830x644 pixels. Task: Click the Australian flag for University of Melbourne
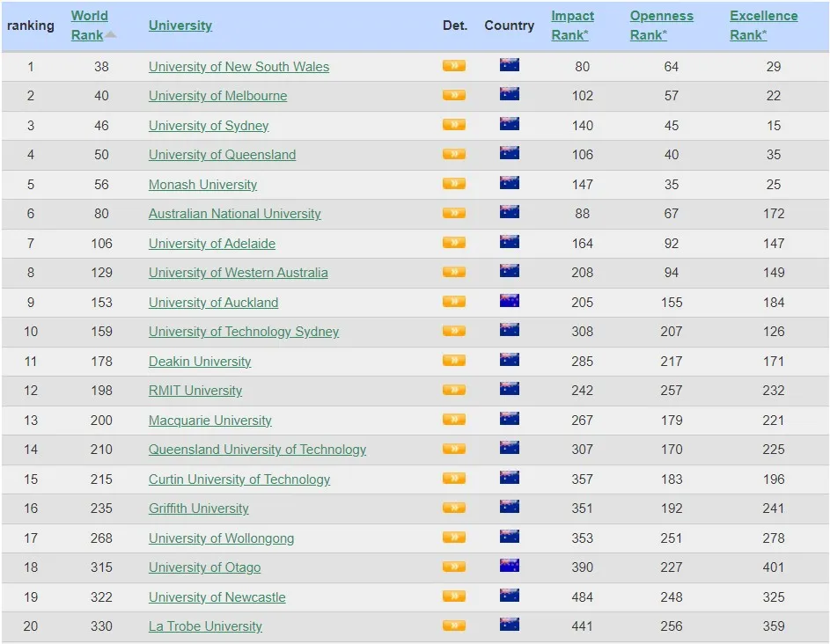(510, 94)
